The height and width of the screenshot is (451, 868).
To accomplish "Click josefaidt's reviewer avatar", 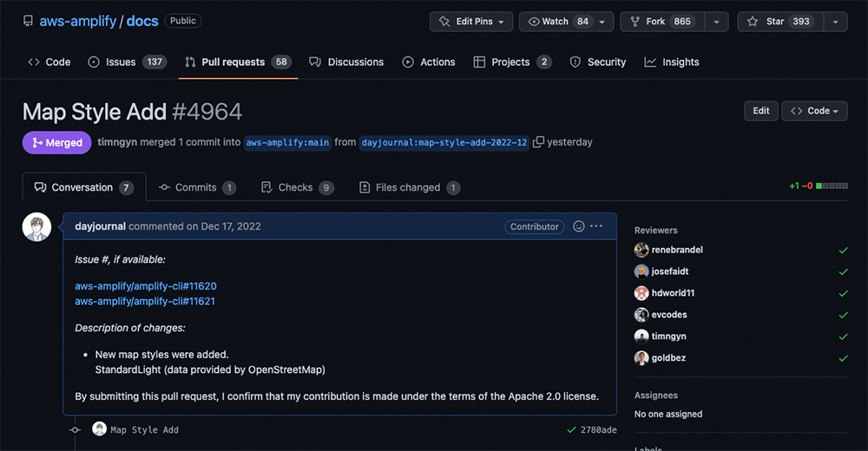I will coord(641,271).
